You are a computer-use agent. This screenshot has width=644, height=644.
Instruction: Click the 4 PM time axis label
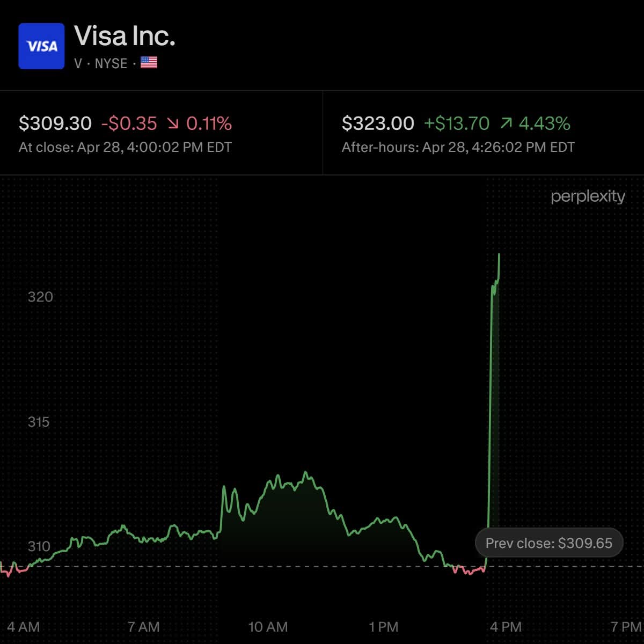coord(506,627)
